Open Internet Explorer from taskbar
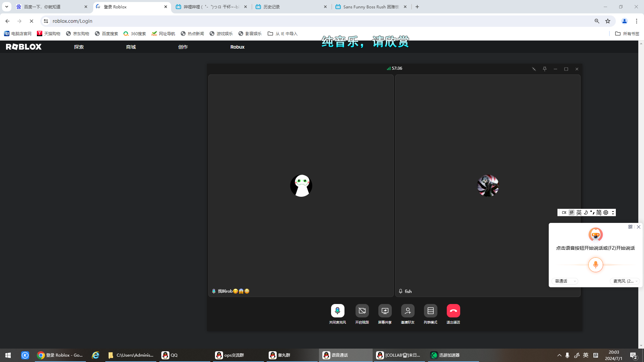Screen dimensions: 644x362 pyautogui.click(x=96, y=355)
